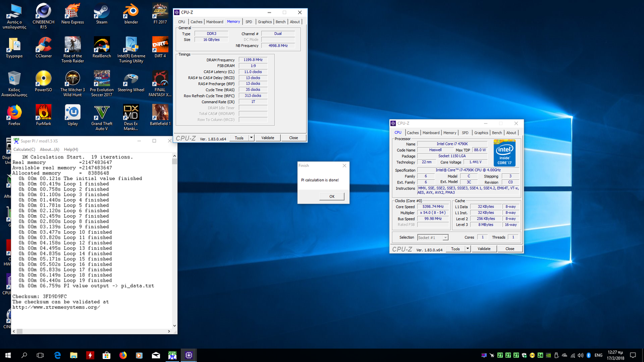The height and width of the screenshot is (362, 644).
Task: Click Tools button in processor CPU-Z window
Action: coord(455,249)
